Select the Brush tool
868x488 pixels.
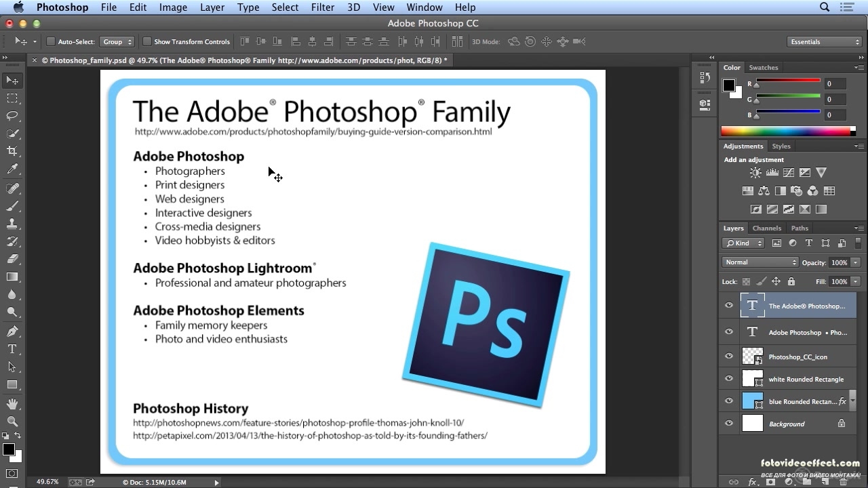point(12,206)
